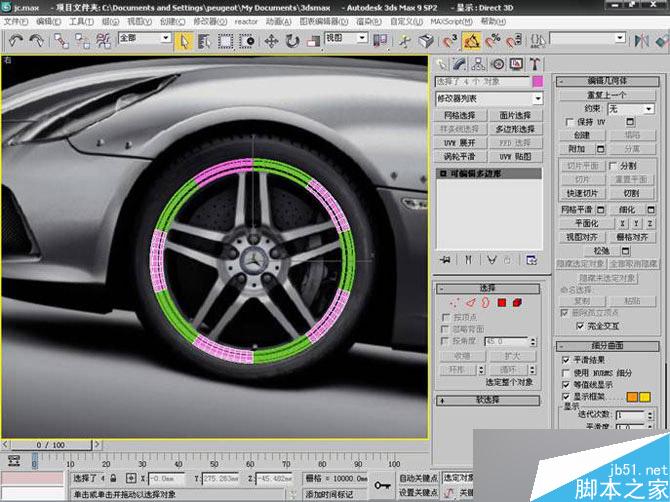The height and width of the screenshot is (502, 670).
Task: Select the Select and Rotate tool
Action: coord(293,41)
